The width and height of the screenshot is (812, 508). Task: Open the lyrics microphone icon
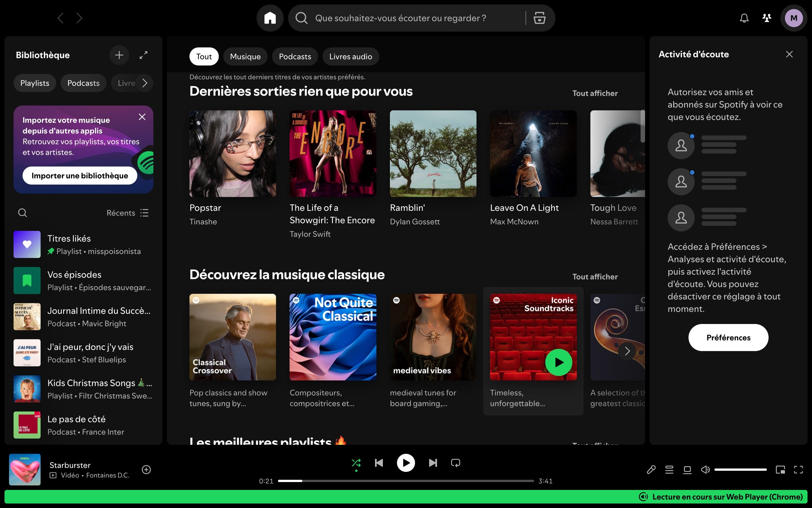pyautogui.click(x=651, y=469)
